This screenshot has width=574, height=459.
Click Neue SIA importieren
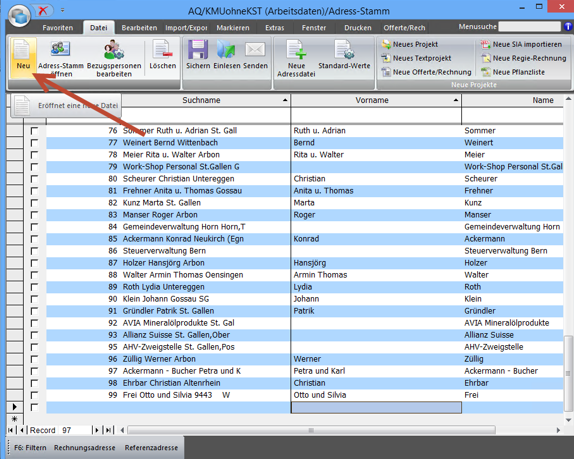coord(521,44)
